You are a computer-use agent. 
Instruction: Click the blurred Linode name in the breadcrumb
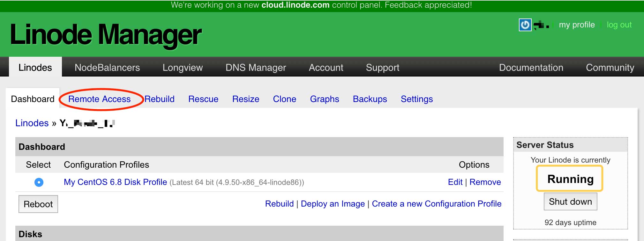pos(87,123)
